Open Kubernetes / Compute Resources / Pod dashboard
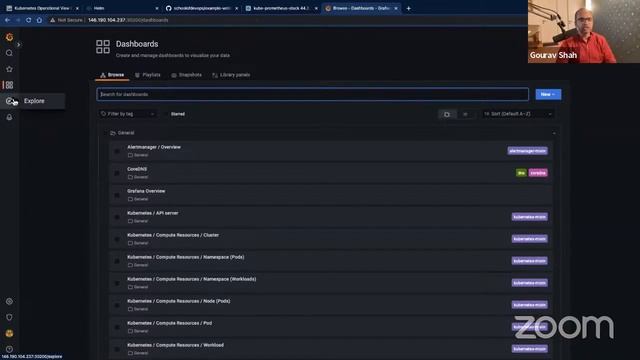Viewport: 640px width, 360px height. click(x=169, y=323)
